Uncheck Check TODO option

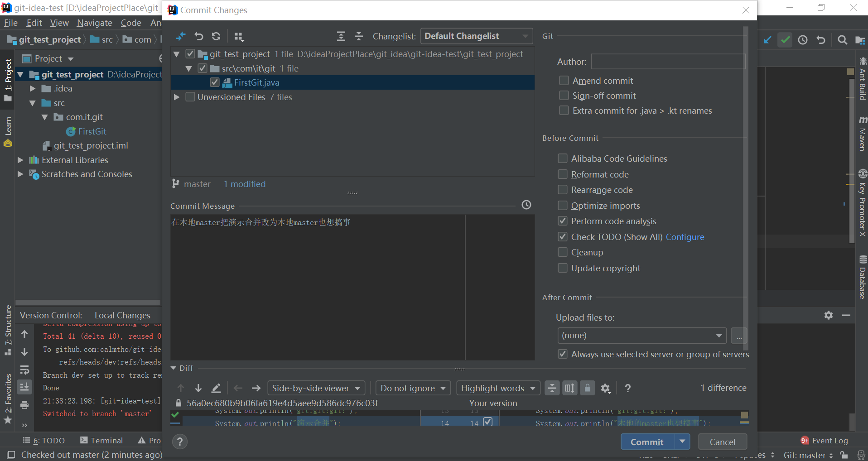click(562, 237)
